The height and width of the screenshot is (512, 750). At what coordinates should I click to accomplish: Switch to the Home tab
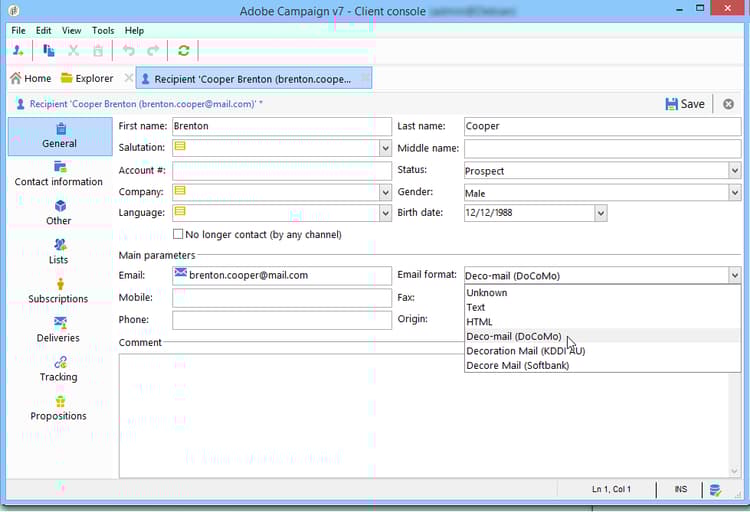tap(31, 78)
